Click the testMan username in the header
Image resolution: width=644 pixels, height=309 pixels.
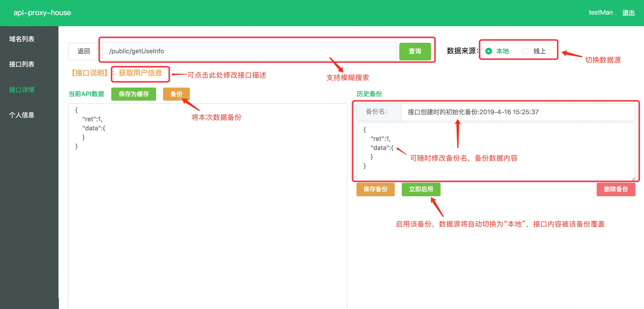(600, 13)
